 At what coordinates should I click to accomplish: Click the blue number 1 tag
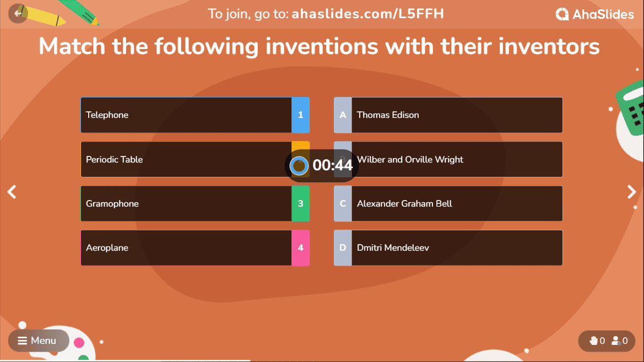[301, 115]
